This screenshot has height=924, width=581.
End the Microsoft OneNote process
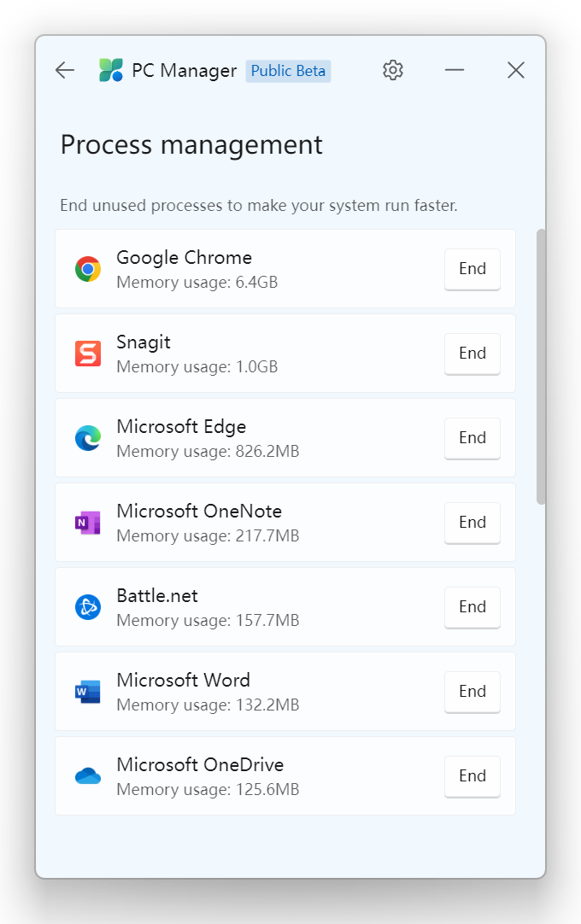(x=472, y=523)
